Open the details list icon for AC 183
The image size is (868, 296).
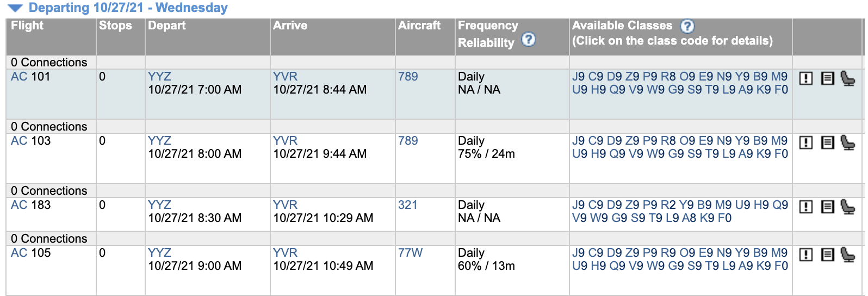click(x=827, y=207)
